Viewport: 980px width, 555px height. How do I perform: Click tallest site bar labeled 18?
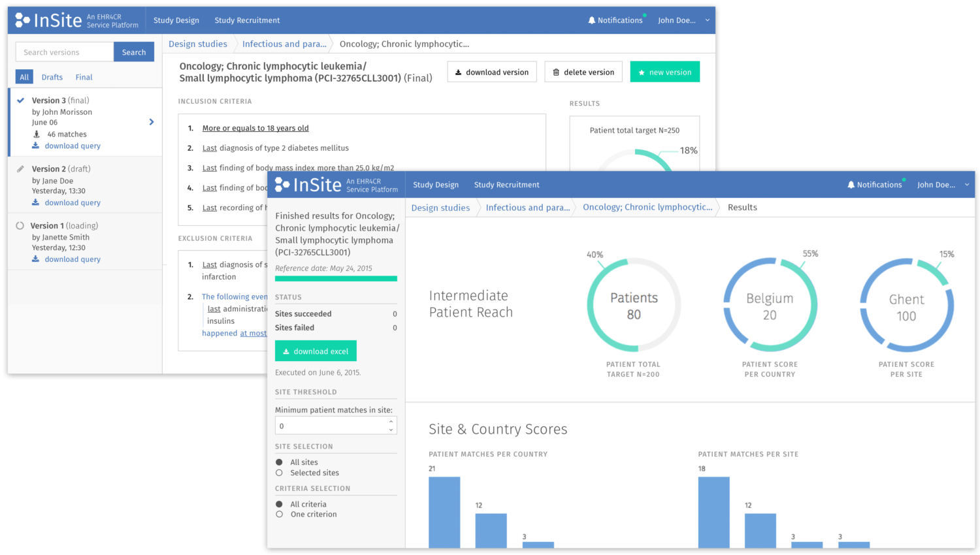click(713, 513)
